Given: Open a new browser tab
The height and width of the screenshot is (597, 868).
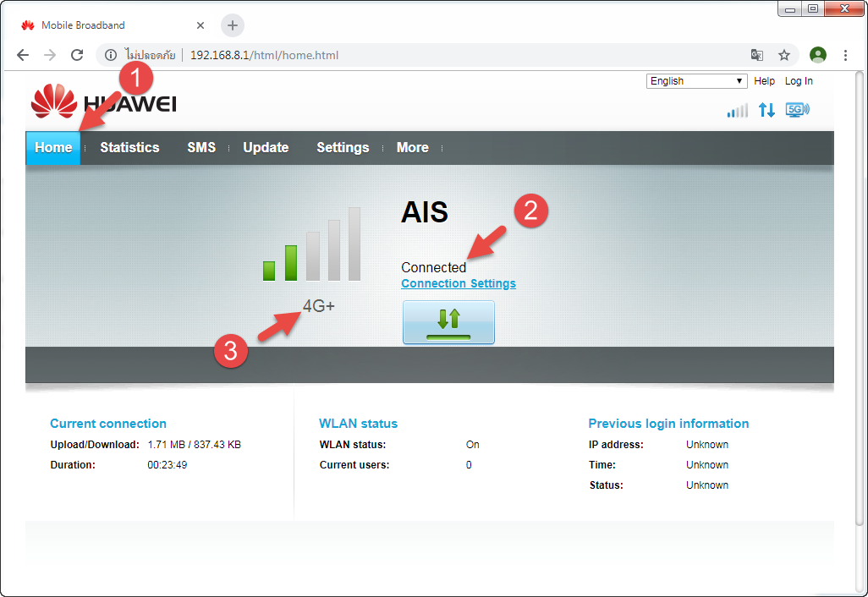Looking at the screenshot, I should click(x=233, y=25).
